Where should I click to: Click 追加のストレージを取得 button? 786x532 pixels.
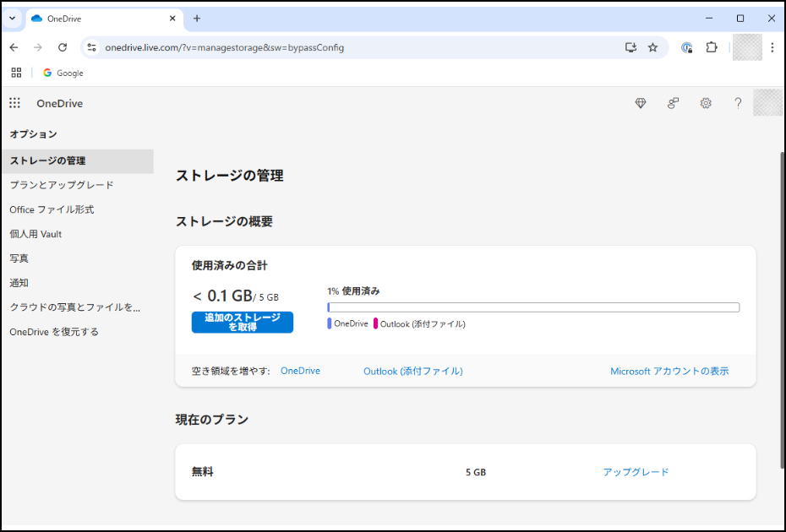click(x=242, y=322)
